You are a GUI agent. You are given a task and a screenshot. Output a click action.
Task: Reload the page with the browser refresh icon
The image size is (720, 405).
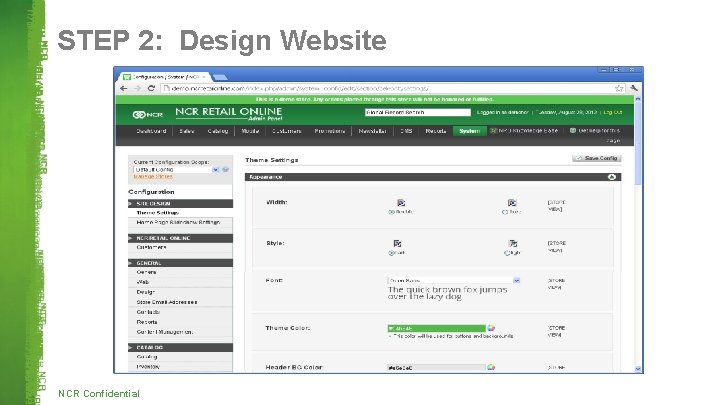click(x=151, y=88)
